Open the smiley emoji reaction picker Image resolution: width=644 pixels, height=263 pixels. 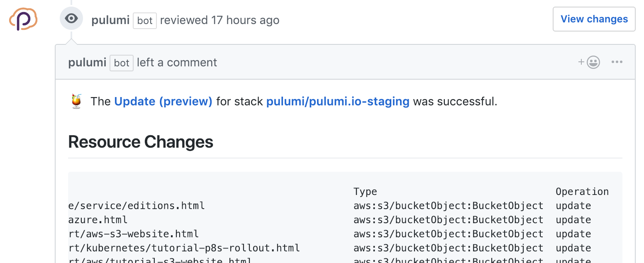point(593,62)
